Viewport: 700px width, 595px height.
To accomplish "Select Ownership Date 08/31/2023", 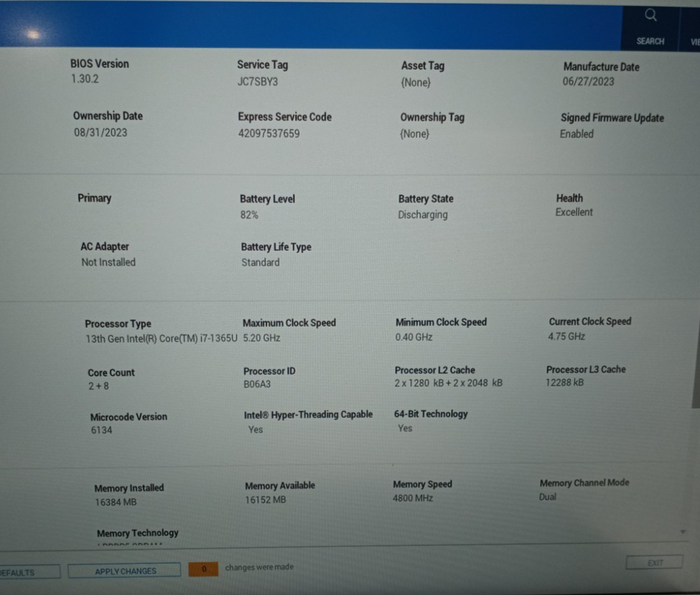I will pos(100,133).
